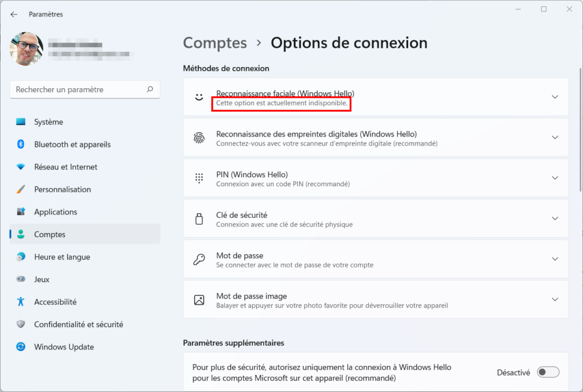This screenshot has height=392, width=583.
Task: Open Windows Update in sidebar
Action: coord(85,346)
